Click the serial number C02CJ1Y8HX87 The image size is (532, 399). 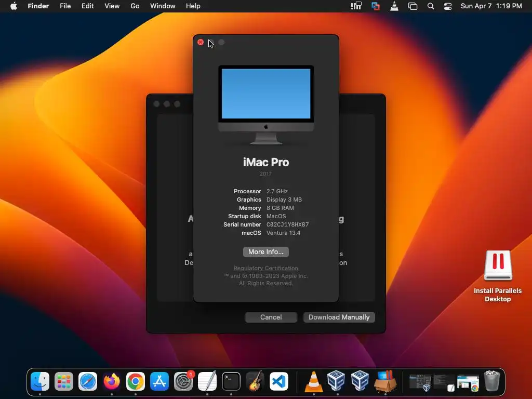click(x=287, y=224)
